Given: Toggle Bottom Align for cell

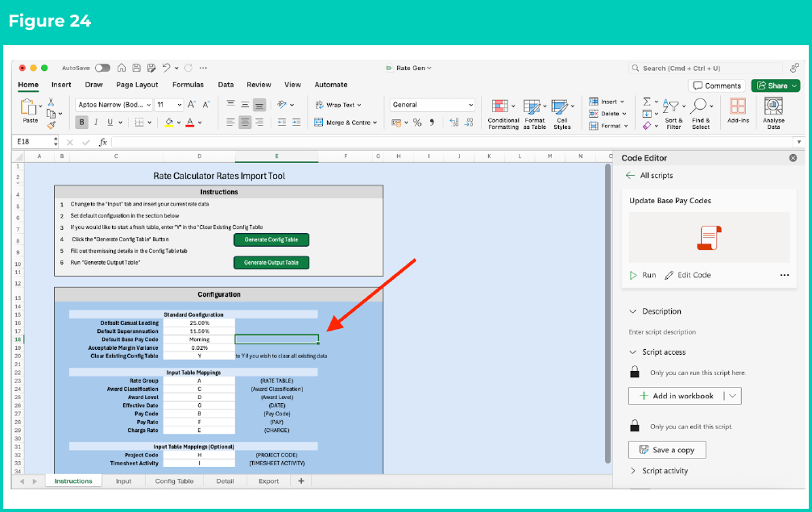Looking at the screenshot, I should [259, 105].
